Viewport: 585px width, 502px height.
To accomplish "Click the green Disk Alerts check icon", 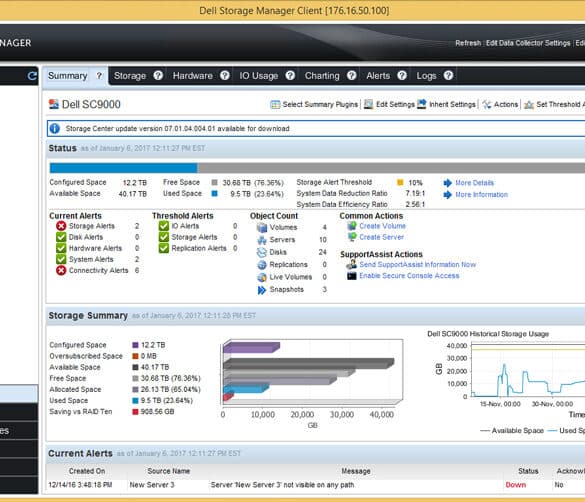I will coord(61,237).
